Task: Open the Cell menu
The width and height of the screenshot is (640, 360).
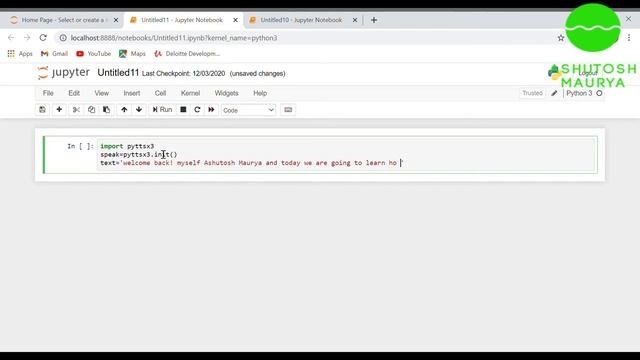Action: (160, 93)
